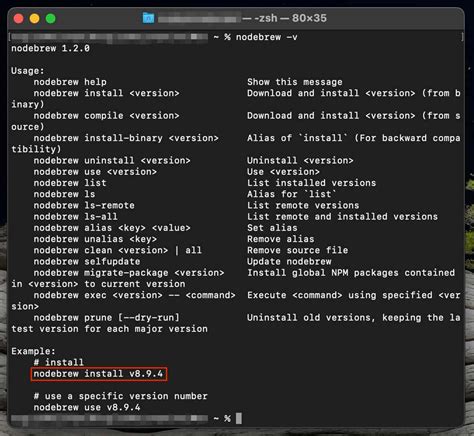Click 'nodebrew uninstall <version>' line
Viewport: 474px width, 436px height.
click(x=112, y=161)
